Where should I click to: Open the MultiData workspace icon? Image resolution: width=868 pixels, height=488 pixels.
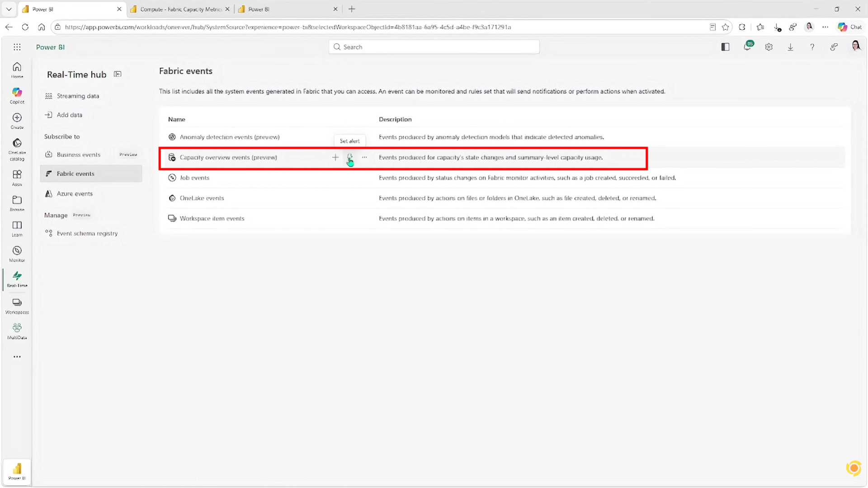click(17, 331)
